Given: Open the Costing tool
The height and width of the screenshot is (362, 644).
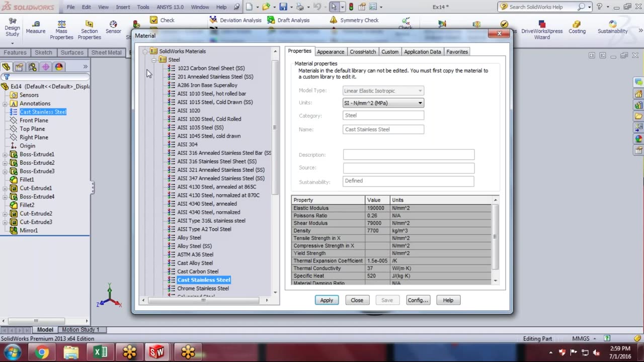Looking at the screenshot, I should [577, 27].
